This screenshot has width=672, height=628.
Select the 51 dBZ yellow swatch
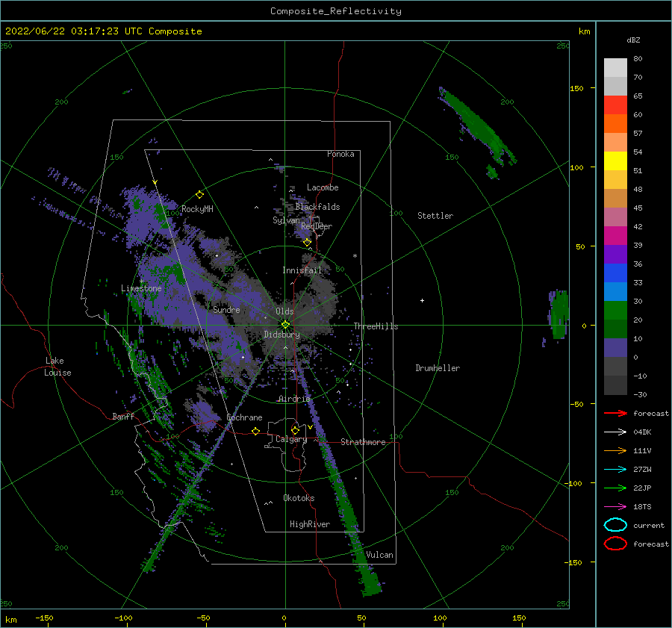[x=615, y=161]
